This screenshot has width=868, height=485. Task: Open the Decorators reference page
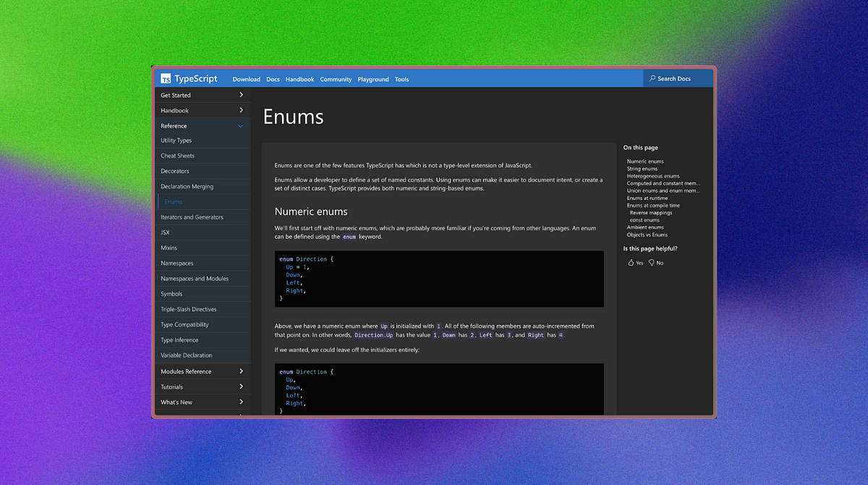click(x=175, y=171)
